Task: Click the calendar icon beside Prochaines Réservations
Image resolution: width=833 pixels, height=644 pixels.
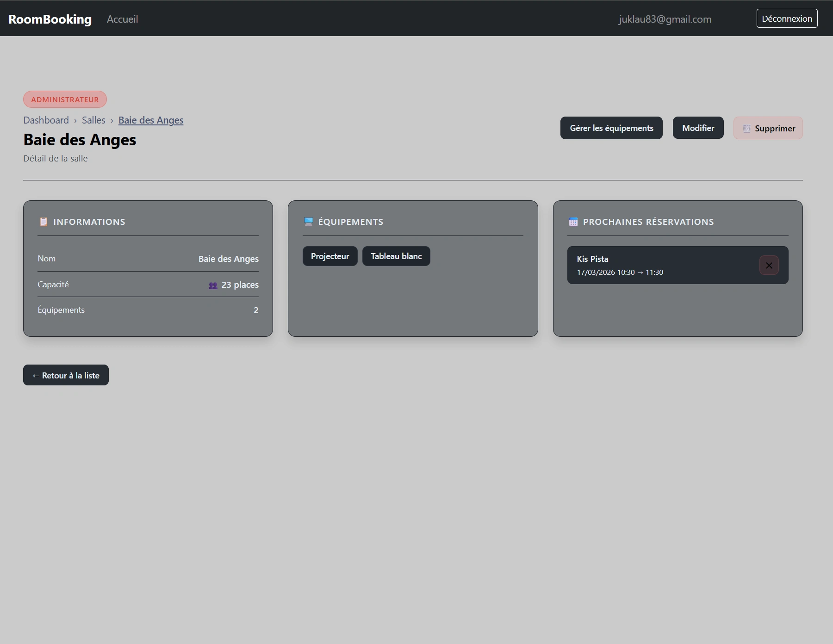Action: click(x=573, y=222)
